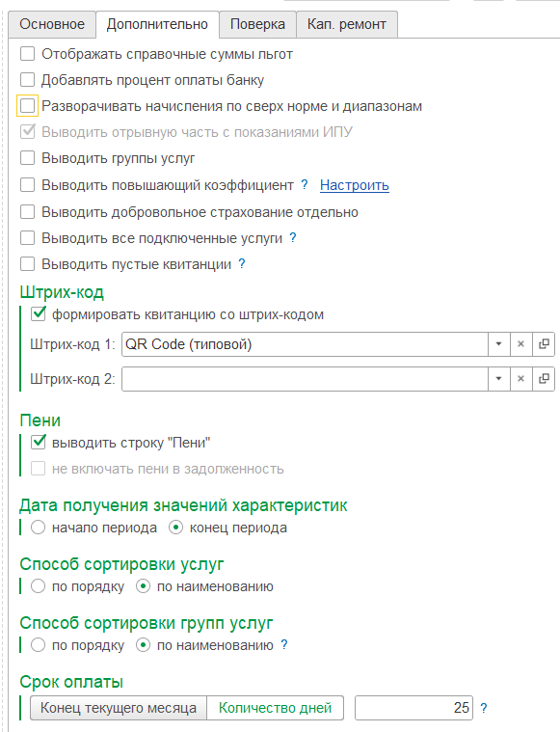Uncheck формировать квитанцию со штрих-кодом
Image resolution: width=560 pixels, height=732 pixels.
pos(39,314)
